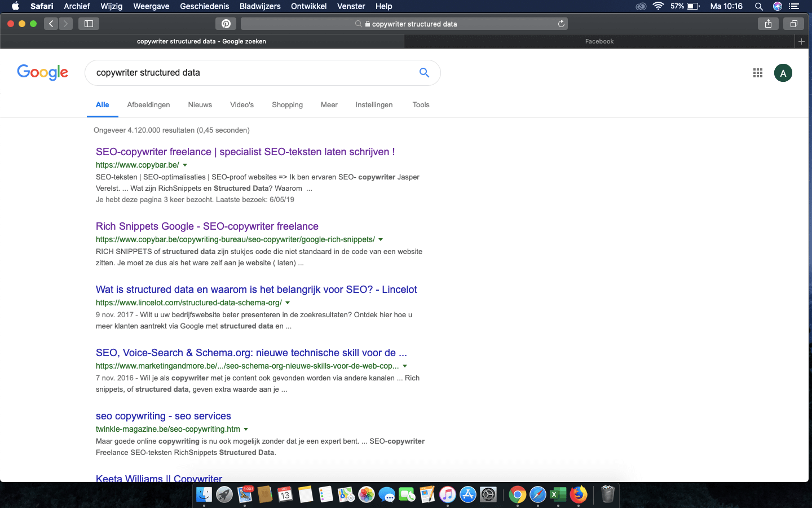Screen dimensions: 812x508
Task: Open the Apple menu
Action: click(x=15, y=6)
